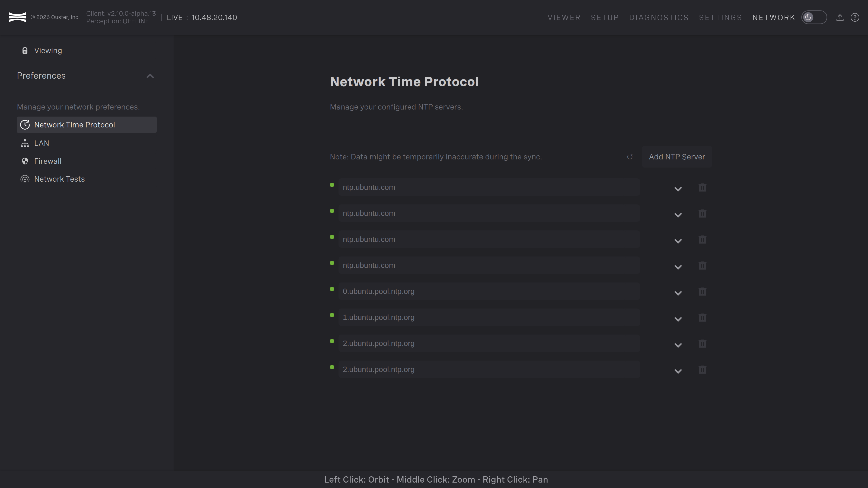
Task: Delete the 1.ubuntu.pool.ntp.org server
Action: (x=702, y=317)
